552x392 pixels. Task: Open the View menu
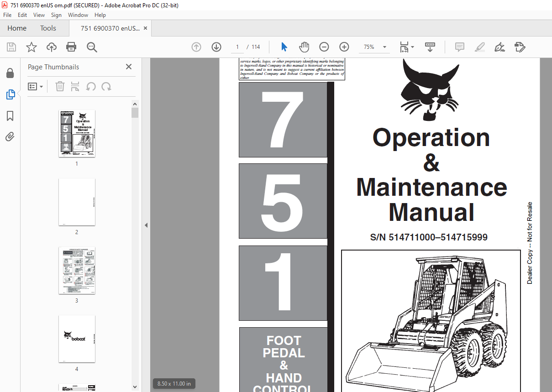point(39,15)
